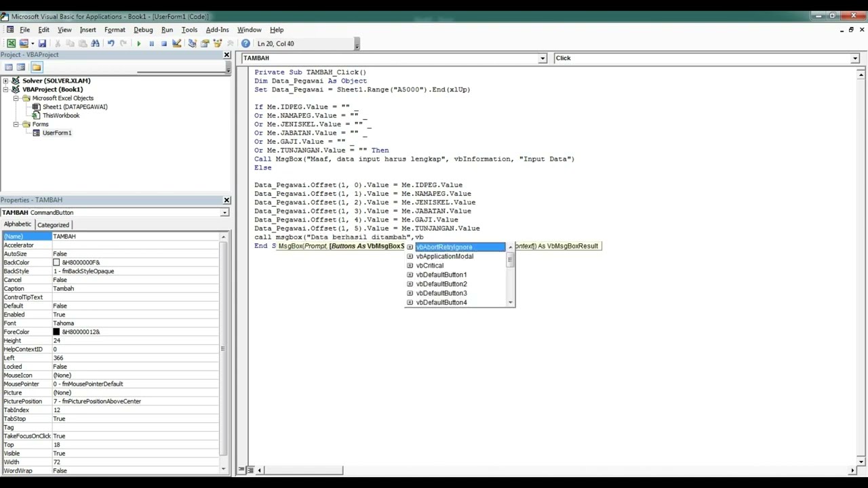
Task: Open the TAMBAH object dropdown in the code window
Action: pyautogui.click(x=542, y=58)
